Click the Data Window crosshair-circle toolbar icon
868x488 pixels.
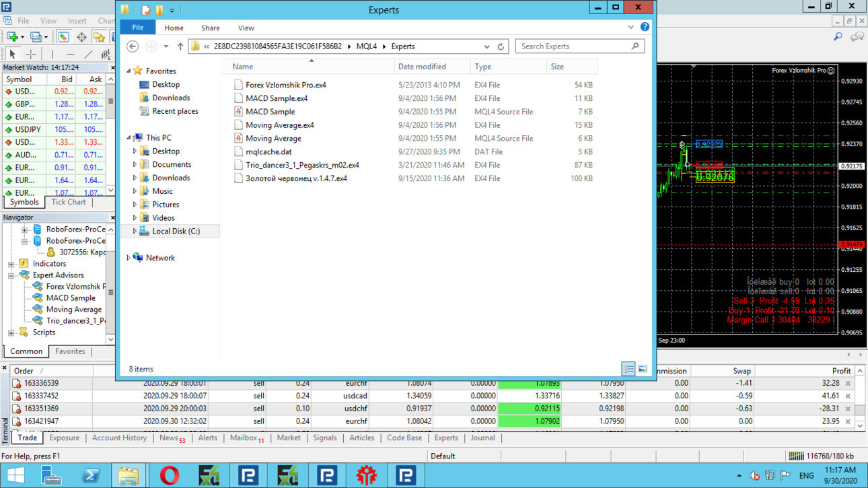[81, 37]
